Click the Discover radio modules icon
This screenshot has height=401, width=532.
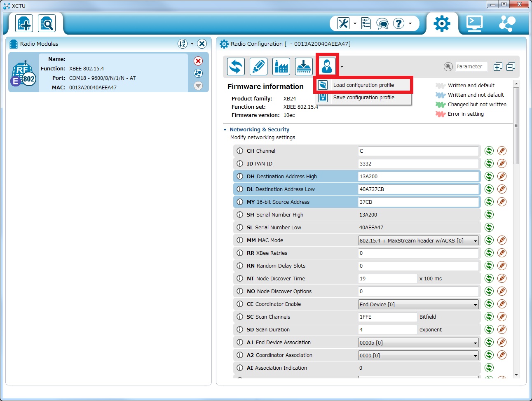click(47, 23)
